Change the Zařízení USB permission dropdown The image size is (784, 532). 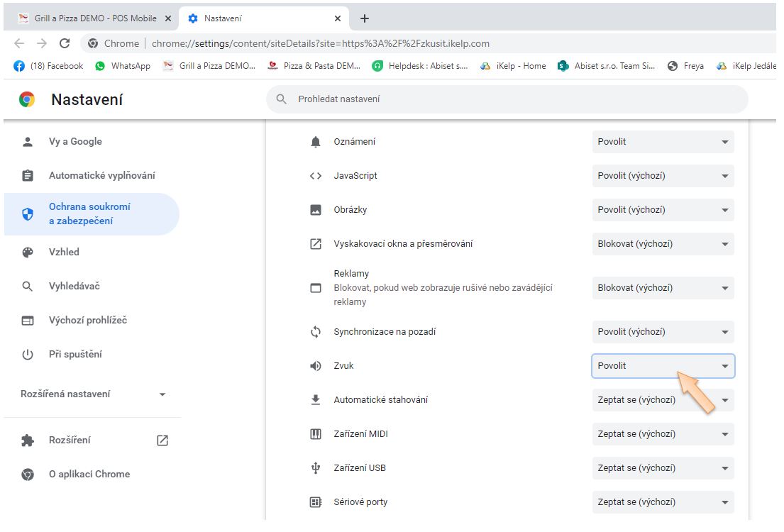coord(663,468)
